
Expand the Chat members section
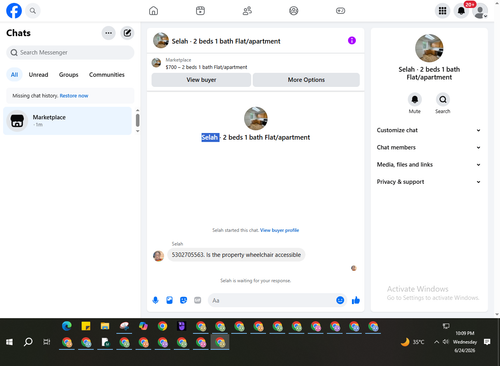point(429,147)
